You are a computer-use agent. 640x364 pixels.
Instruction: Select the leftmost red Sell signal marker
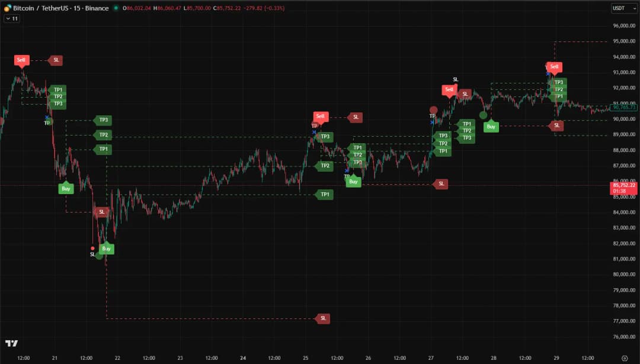click(x=21, y=60)
